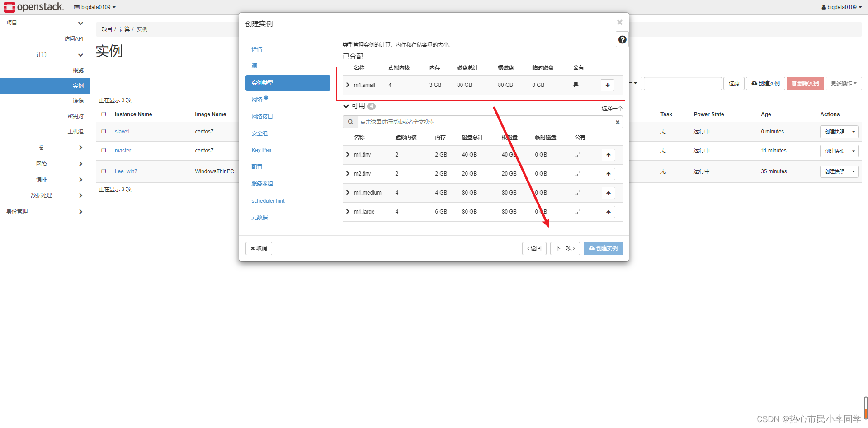Open the master instance link

123,151
